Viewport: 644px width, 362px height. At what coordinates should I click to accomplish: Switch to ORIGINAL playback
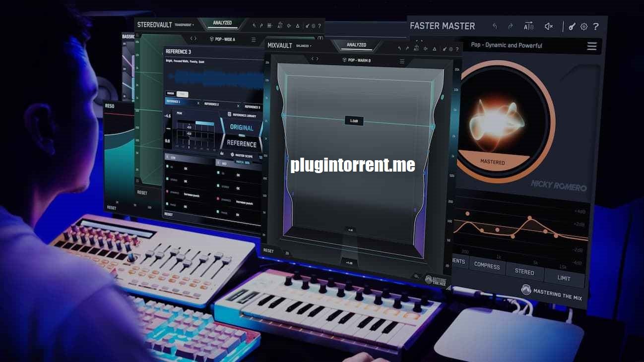pyautogui.click(x=242, y=127)
